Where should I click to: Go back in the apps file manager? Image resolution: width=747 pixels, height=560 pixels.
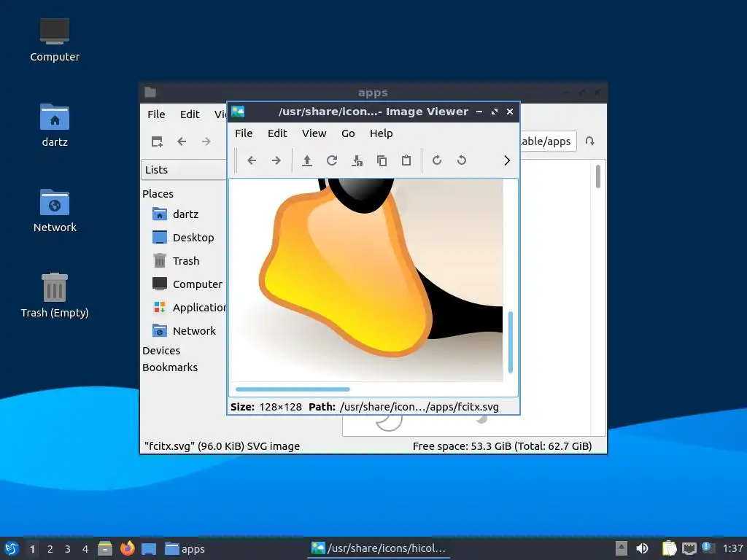182,141
